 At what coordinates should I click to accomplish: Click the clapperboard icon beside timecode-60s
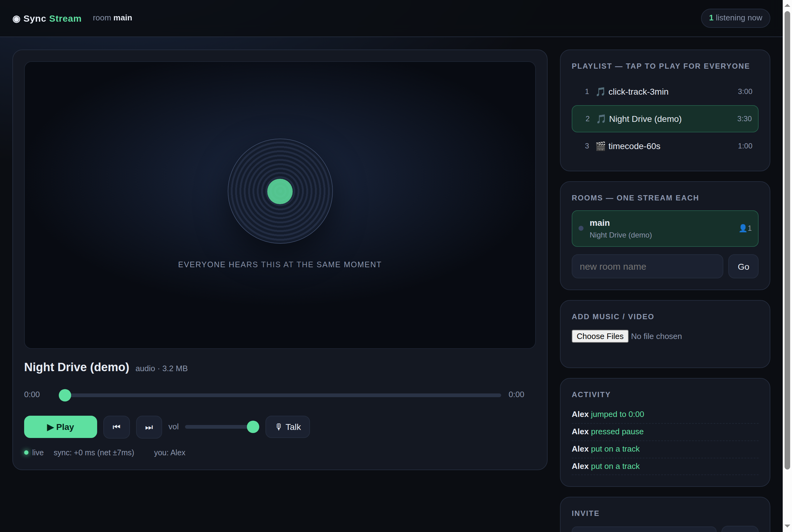pyautogui.click(x=600, y=146)
